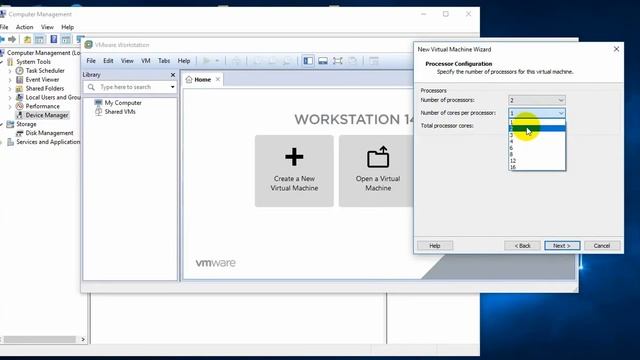Open the Library search filter dropdown arrow
The width and height of the screenshot is (640, 360).
click(173, 87)
